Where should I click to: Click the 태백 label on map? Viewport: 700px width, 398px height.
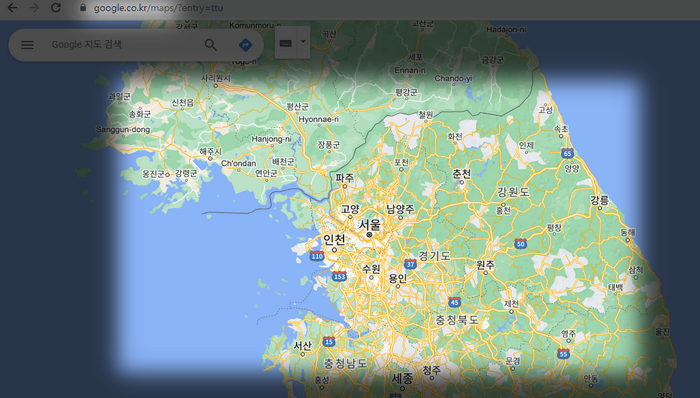click(x=615, y=288)
